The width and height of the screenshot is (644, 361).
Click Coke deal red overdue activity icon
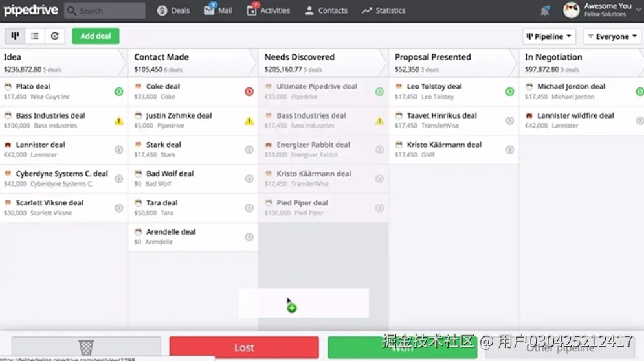(x=249, y=91)
